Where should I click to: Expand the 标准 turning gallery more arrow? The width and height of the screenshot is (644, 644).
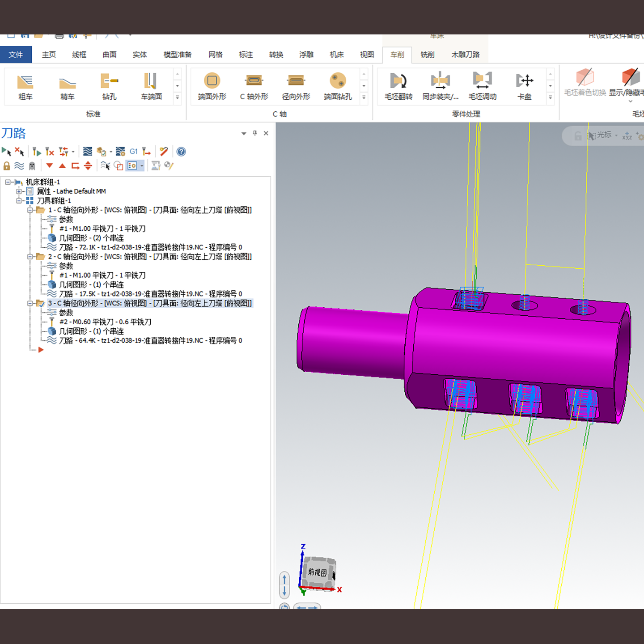(178, 97)
